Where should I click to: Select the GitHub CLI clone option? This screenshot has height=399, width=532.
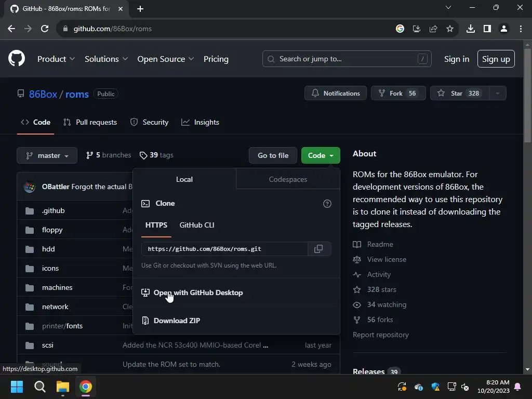pyautogui.click(x=197, y=225)
